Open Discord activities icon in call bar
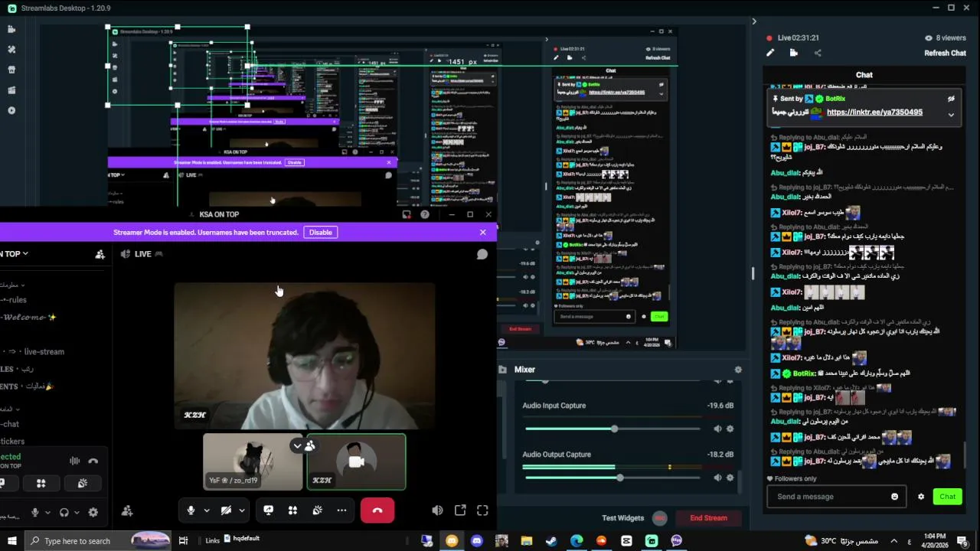The image size is (980, 551). coord(292,510)
